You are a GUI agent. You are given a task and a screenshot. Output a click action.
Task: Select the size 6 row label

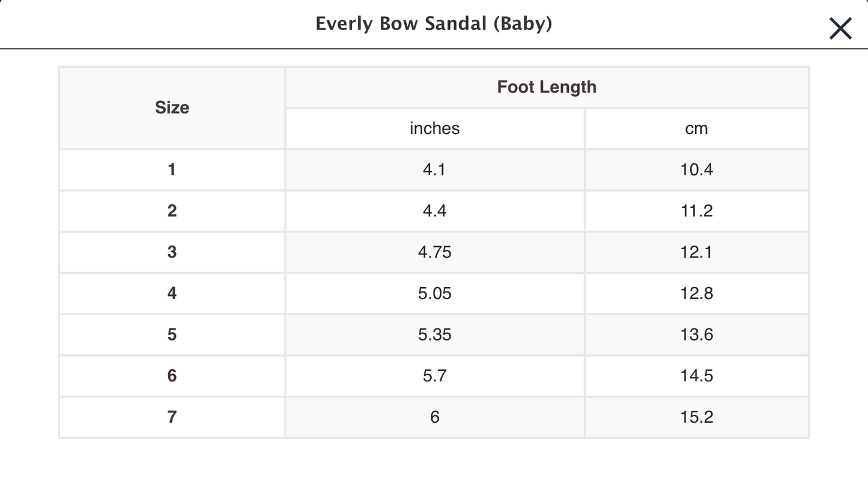[172, 376]
